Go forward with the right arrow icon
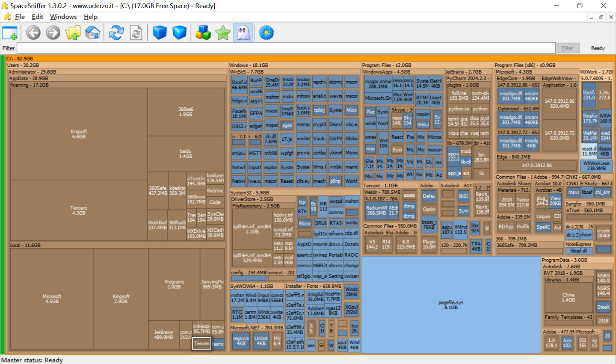Viewport: 616px width, 364px height. (53, 33)
